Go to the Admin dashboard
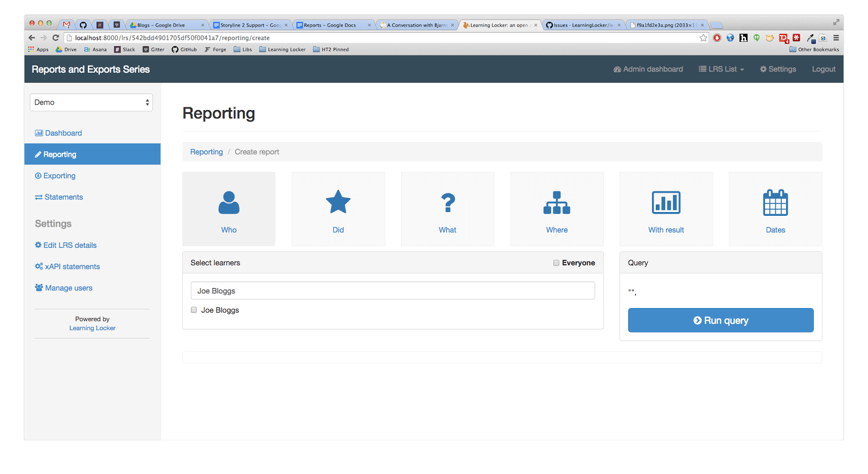The height and width of the screenshot is (474, 868). coord(648,69)
